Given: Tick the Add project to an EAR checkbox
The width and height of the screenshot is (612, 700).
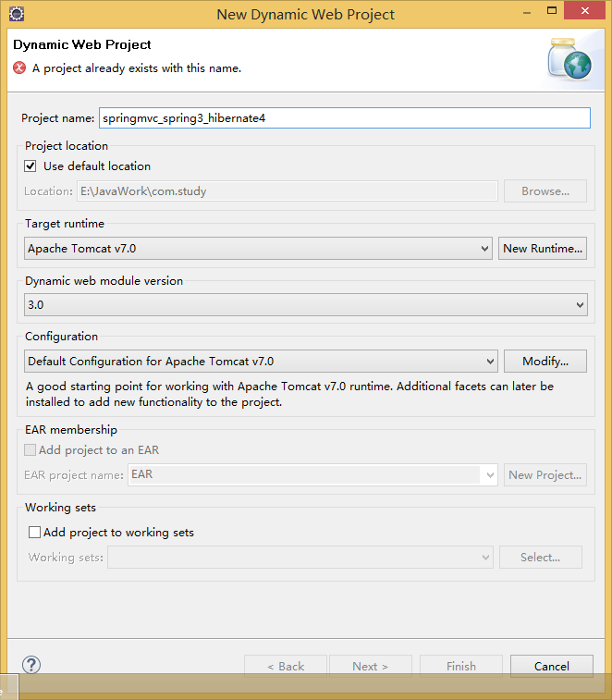Looking at the screenshot, I should coord(31,450).
